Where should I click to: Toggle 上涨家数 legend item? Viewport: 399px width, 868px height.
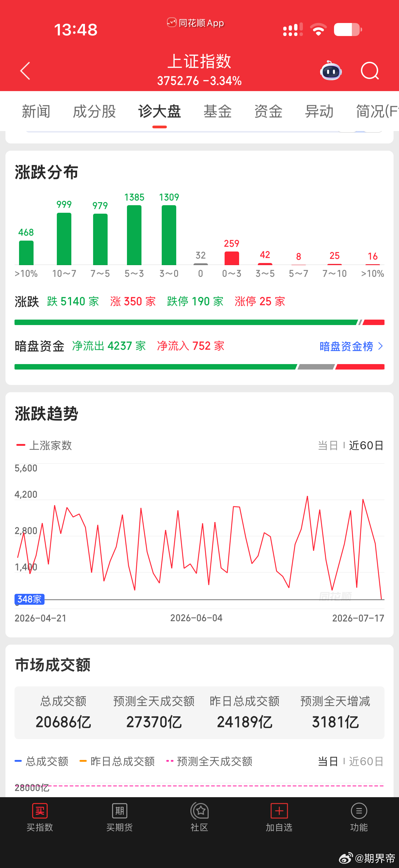[x=44, y=446]
